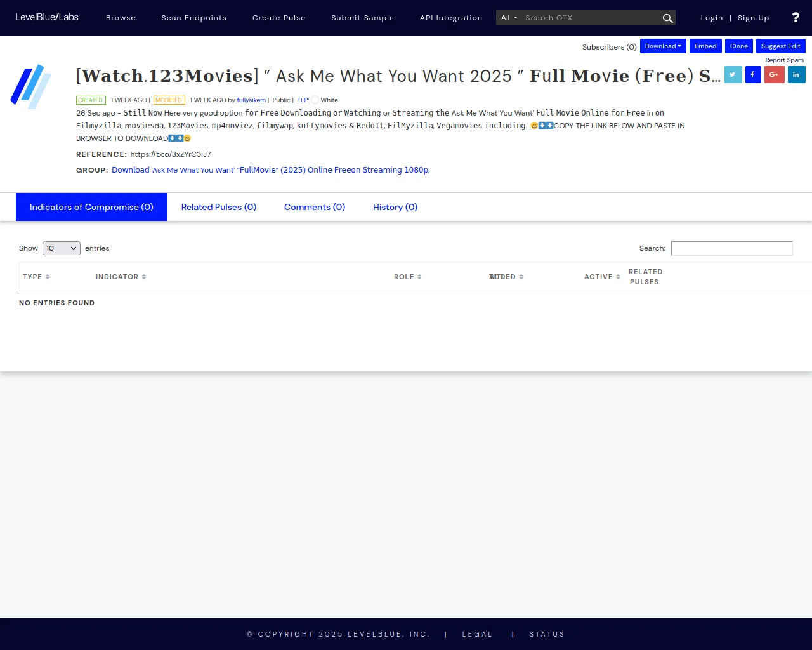Click the Subscribers (0) text
Viewport: 812px width, 650px height.
(x=610, y=47)
